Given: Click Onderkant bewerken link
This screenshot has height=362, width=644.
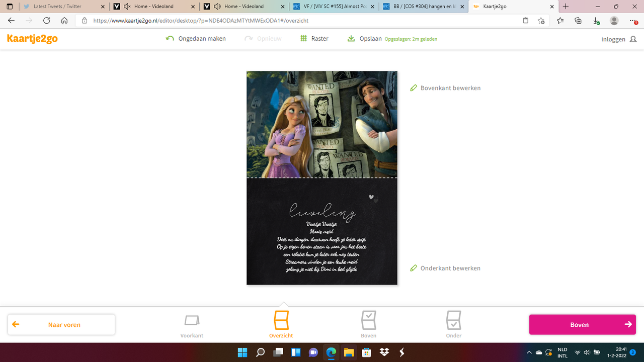Looking at the screenshot, I should [x=445, y=268].
